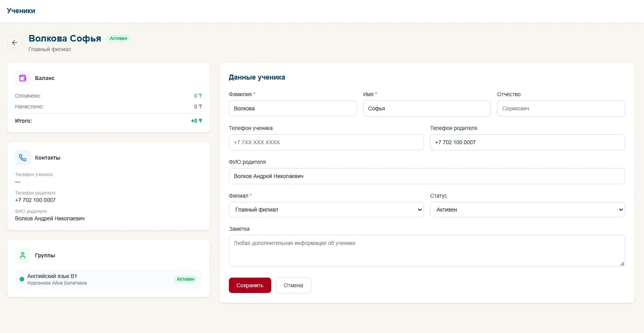Click into the Заметка text area
This screenshot has width=644, height=333.
[x=426, y=251]
